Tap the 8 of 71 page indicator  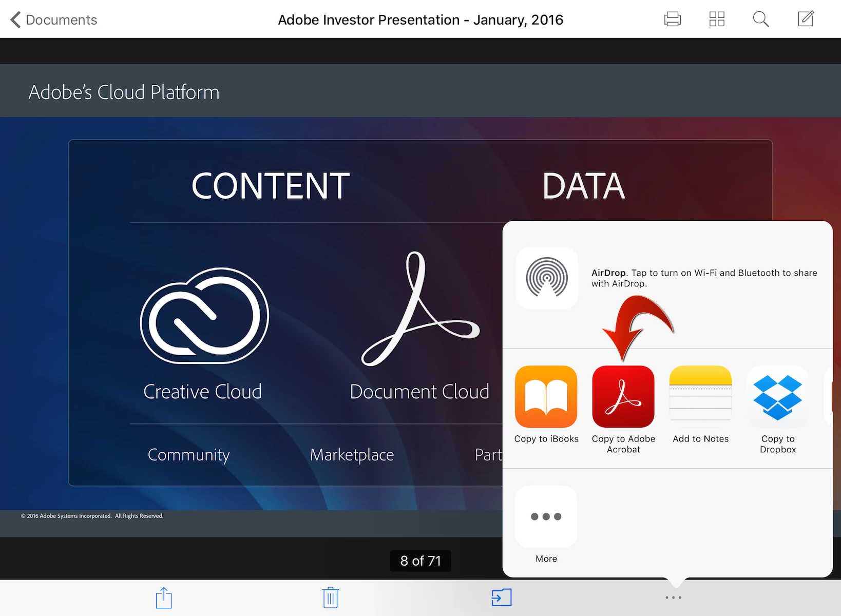[420, 561]
